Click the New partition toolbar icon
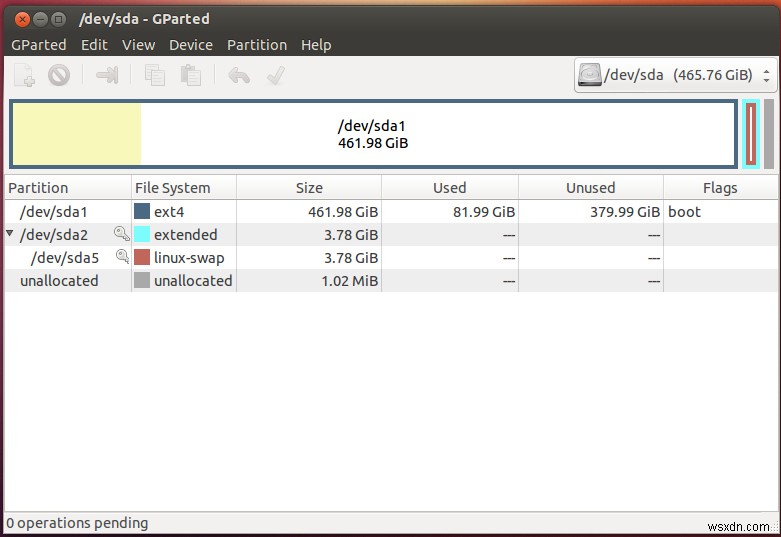Image resolution: width=781 pixels, height=537 pixels. [24, 76]
